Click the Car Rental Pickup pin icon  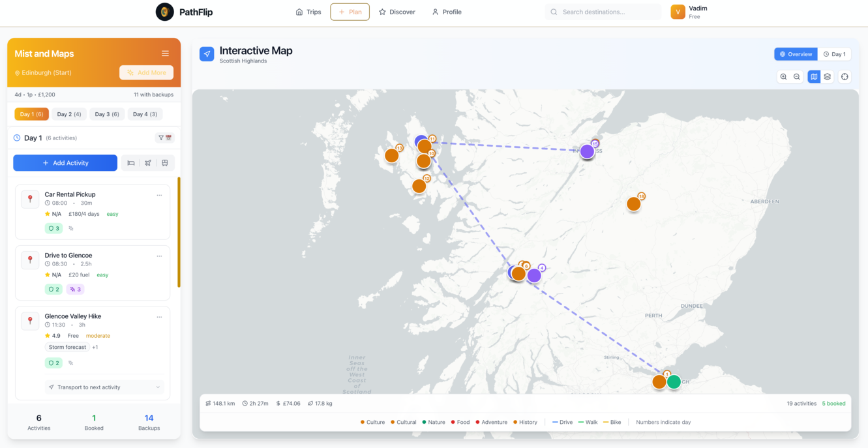pyautogui.click(x=30, y=199)
